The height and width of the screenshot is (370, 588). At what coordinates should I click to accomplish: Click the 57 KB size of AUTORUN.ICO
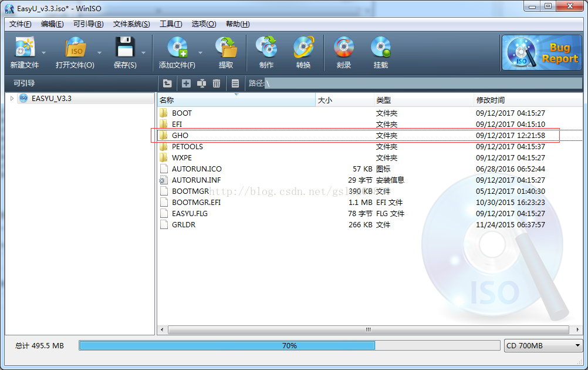tap(362, 169)
